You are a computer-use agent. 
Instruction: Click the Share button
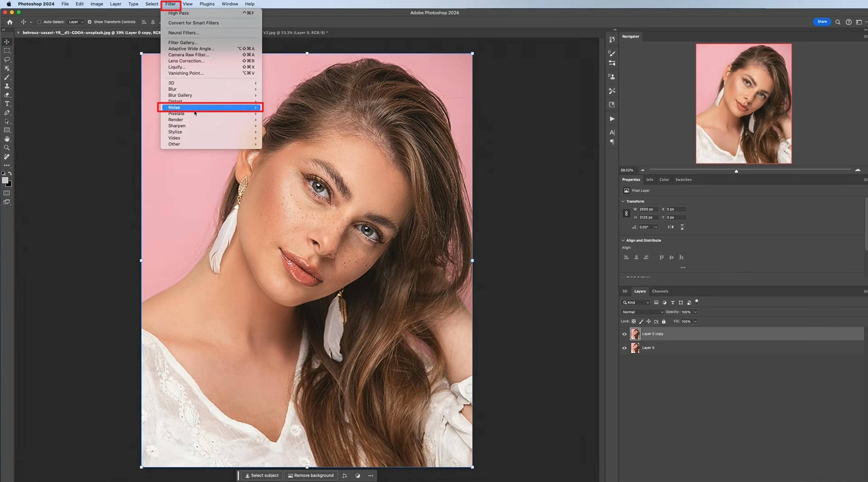[x=821, y=22]
